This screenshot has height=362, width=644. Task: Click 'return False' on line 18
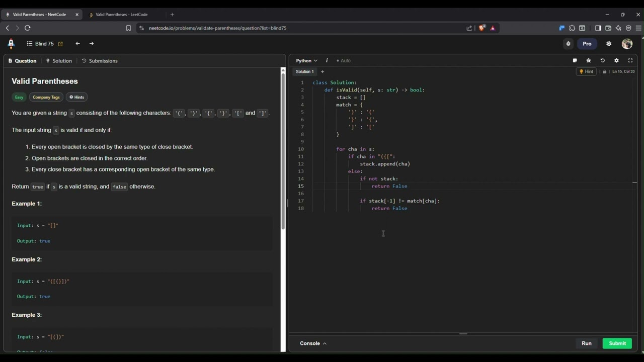pyautogui.click(x=389, y=208)
